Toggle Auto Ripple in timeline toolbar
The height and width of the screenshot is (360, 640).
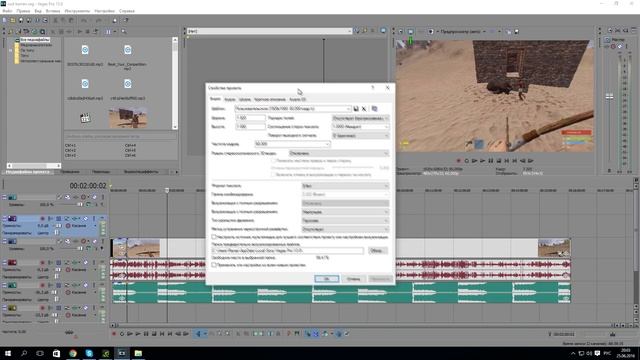coord(324,334)
